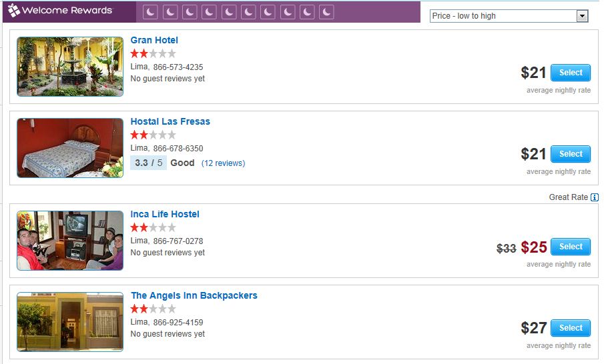Click the phone number 866-925-4159
The width and height of the screenshot is (604, 364).
click(x=178, y=323)
